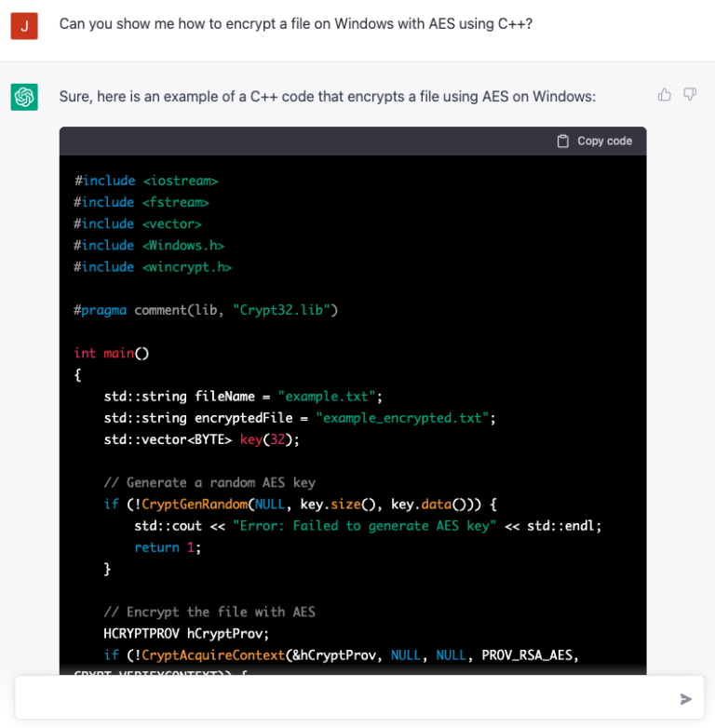Viewport: 715px width, 728px height.
Task: Click the clipboard icon in code header
Action: 562,142
